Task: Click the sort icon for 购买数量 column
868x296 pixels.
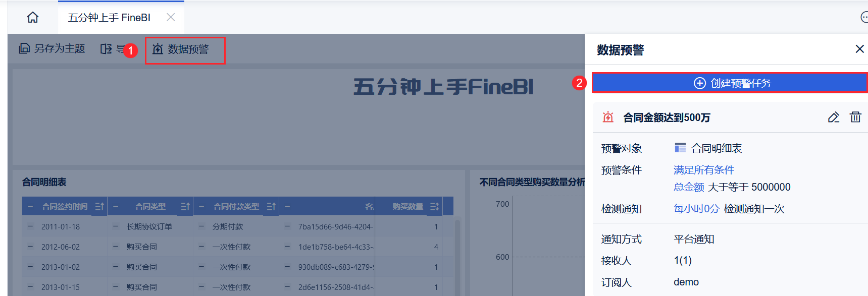Action: (434, 206)
